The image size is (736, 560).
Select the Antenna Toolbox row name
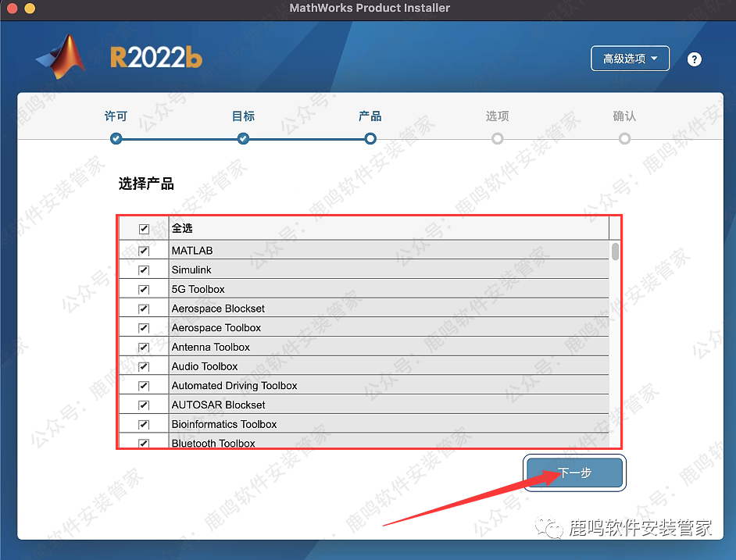[x=211, y=348]
